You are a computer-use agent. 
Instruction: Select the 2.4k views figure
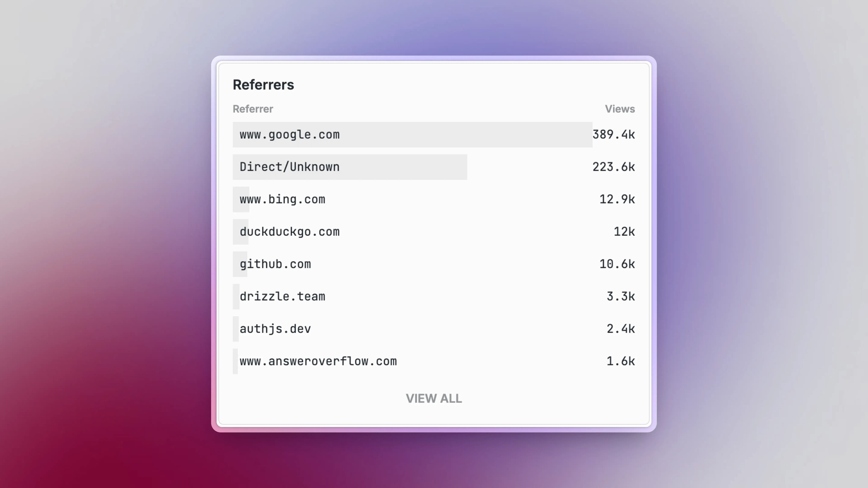point(621,329)
